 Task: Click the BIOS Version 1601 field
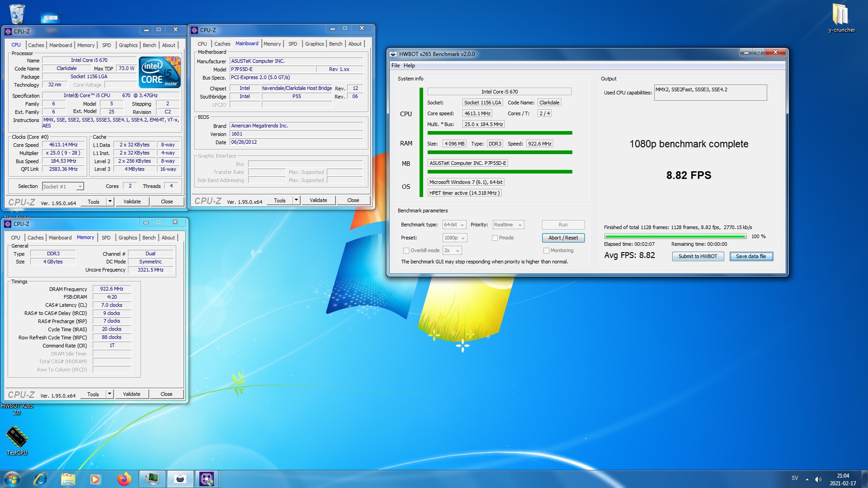(x=296, y=134)
